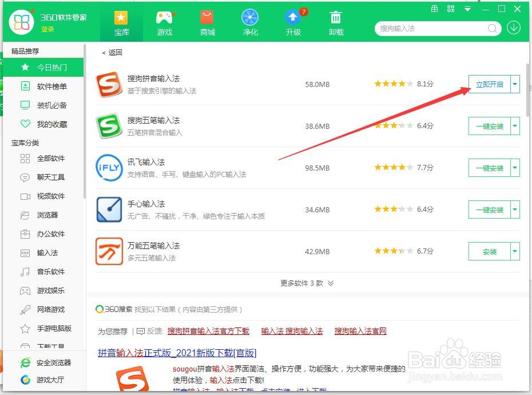Click the 讯飞输入法 iFLY icon
This screenshot has height=395, width=532.
tap(109, 168)
